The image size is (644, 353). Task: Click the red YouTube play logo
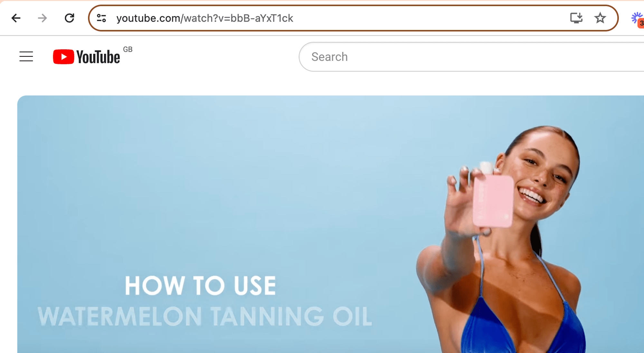tap(63, 57)
